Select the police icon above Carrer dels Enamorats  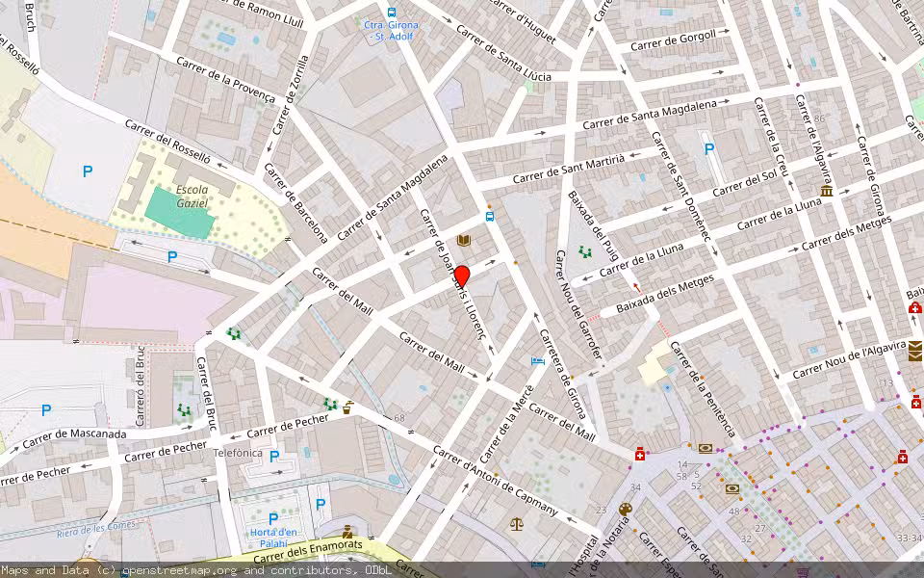[x=347, y=531]
